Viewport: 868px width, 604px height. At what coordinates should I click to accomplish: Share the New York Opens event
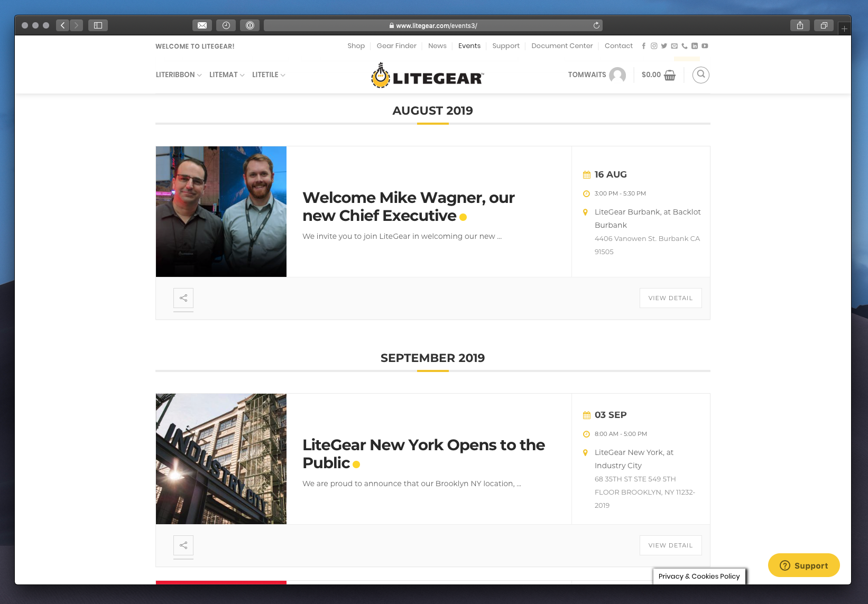(x=183, y=545)
